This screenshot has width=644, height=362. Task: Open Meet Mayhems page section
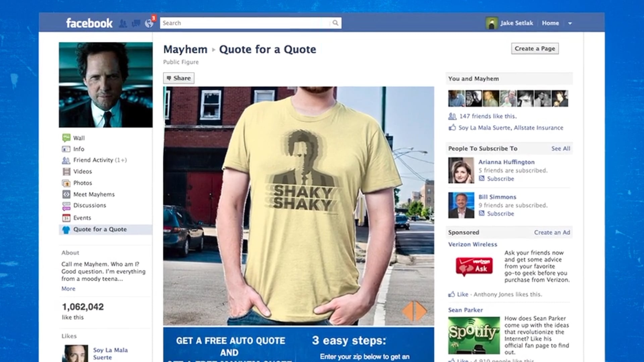[94, 194]
